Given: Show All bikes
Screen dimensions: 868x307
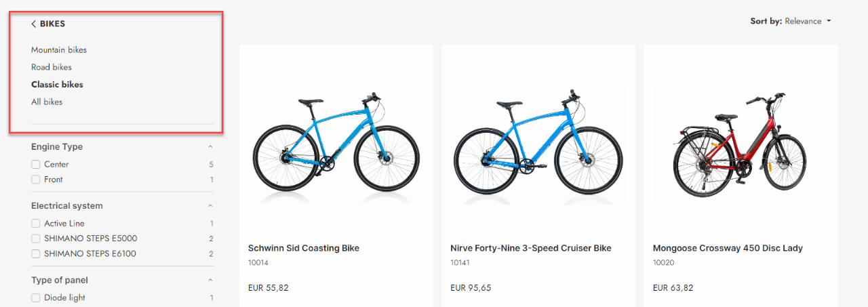Looking at the screenshot, I should [x=47, y=102].
